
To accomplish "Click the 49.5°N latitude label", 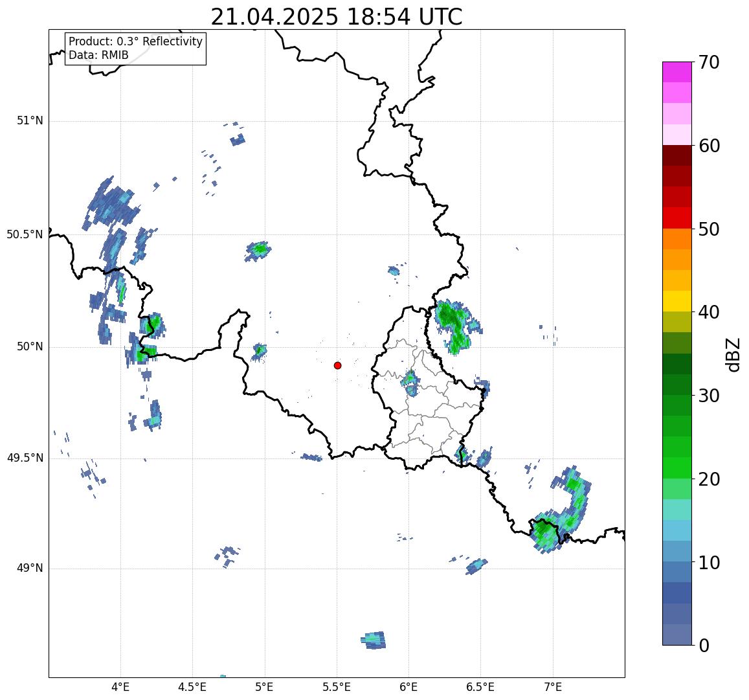I will 25,458.
